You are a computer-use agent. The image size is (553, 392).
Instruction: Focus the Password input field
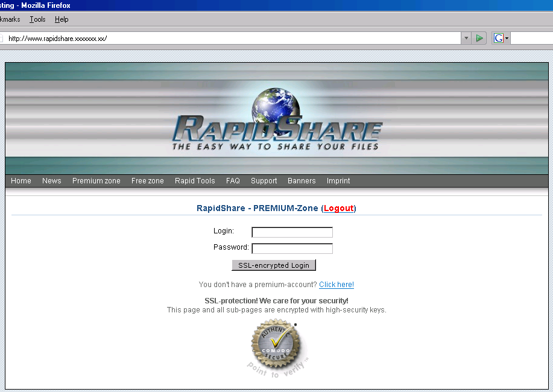pyautogui.click(x=292, y=248)
